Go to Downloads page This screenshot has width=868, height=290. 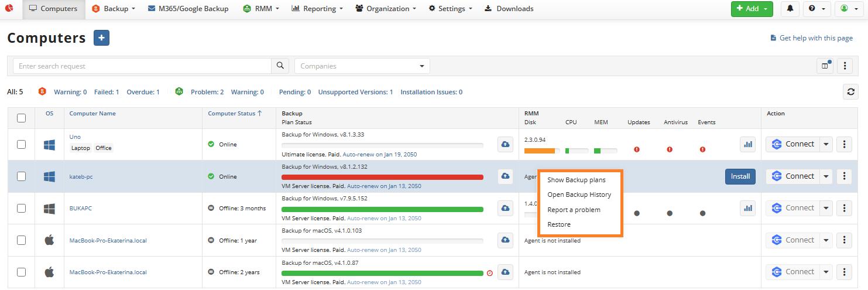[x=509, y=9]
